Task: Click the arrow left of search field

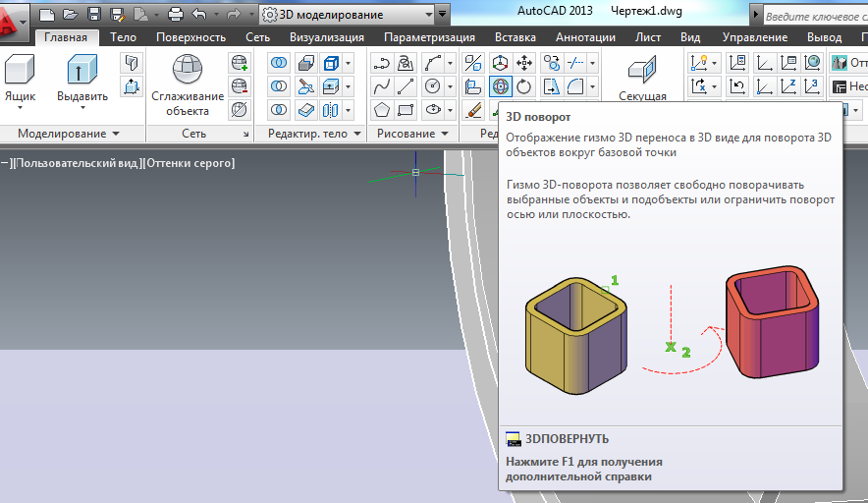Action: (756, 16)
